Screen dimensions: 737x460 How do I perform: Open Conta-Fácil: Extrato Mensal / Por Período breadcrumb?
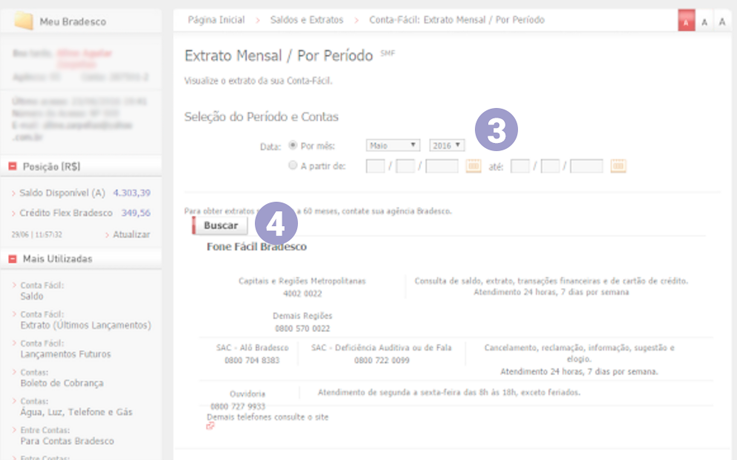(x=457, y=20)
